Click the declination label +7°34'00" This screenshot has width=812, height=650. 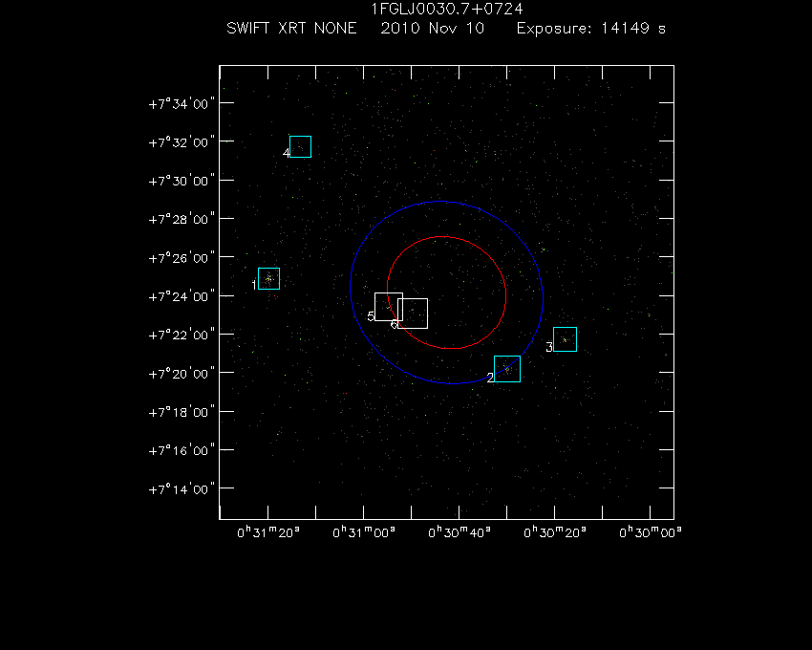(x=182, y=104)
